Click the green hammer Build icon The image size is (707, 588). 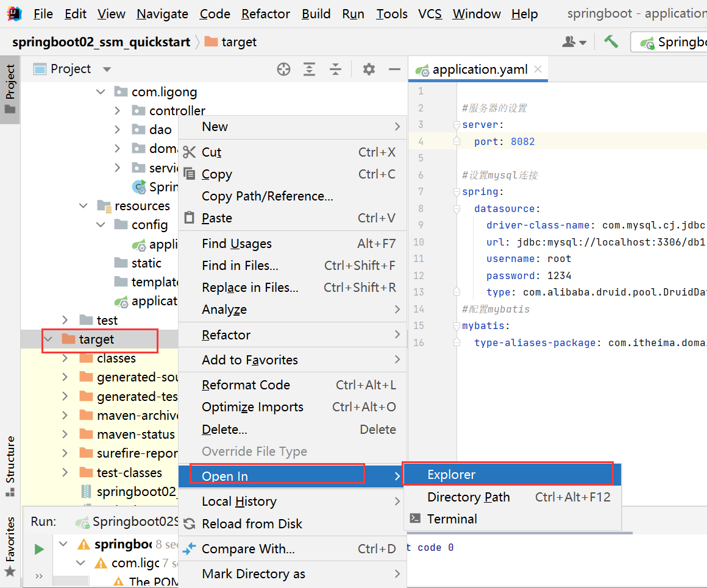click(x=611, y=42)
